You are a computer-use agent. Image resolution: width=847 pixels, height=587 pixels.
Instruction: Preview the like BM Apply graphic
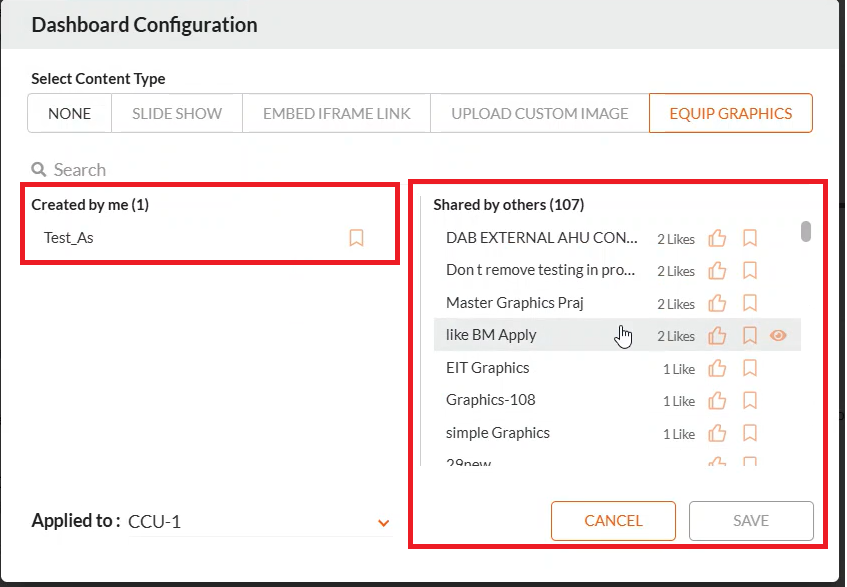click(778, 335)
